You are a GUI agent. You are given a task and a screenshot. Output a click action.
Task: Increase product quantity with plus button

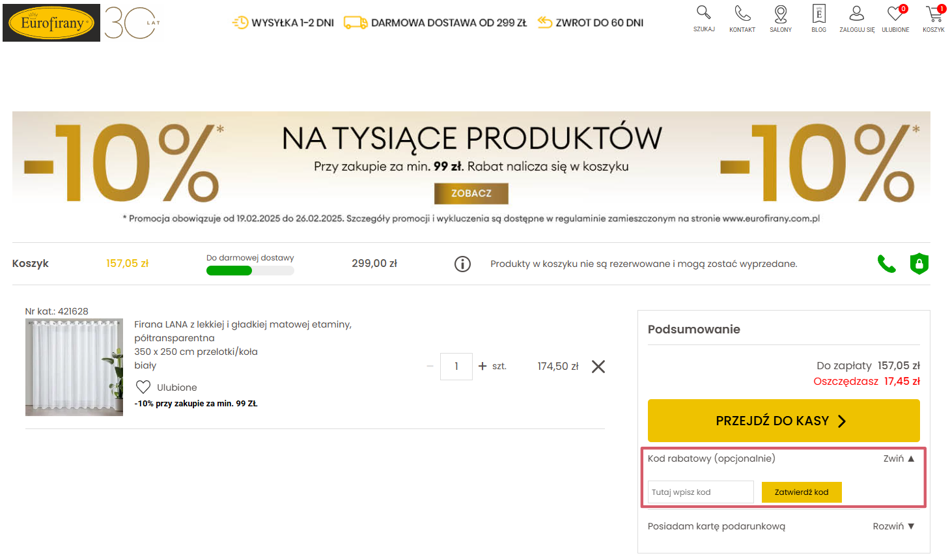(x=482, y=367)
